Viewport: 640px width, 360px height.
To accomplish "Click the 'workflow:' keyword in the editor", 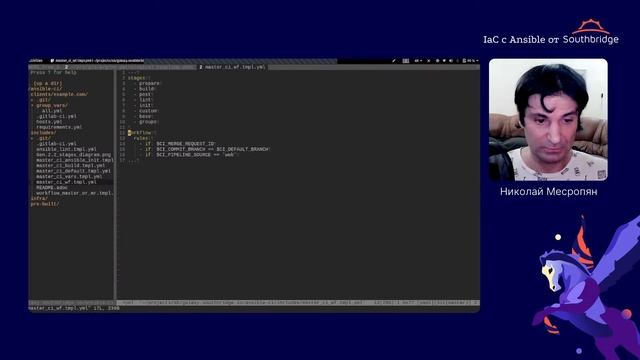I will pyautogui.click(x=140, y=133).
